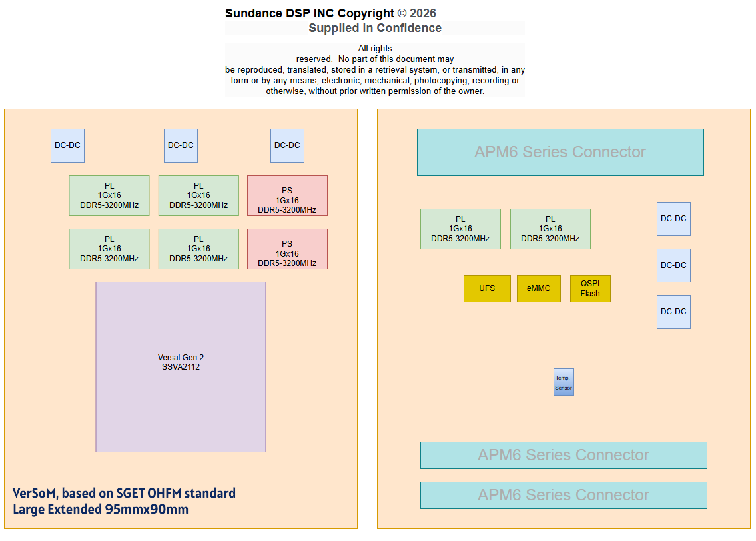This screenshot has width=756, height=541.
Task: Select the UFS storage block
Action: 487,288
